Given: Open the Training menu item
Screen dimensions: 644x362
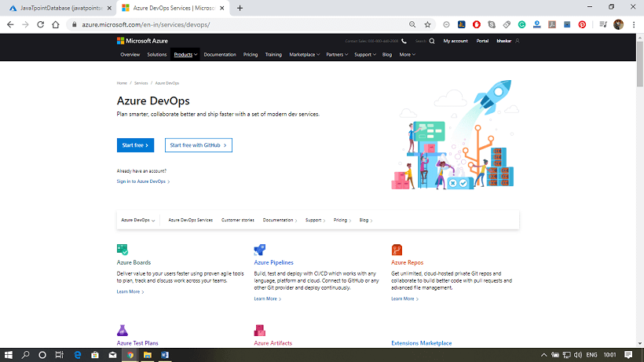Looking at the screenshot, I should click(273, 55).
